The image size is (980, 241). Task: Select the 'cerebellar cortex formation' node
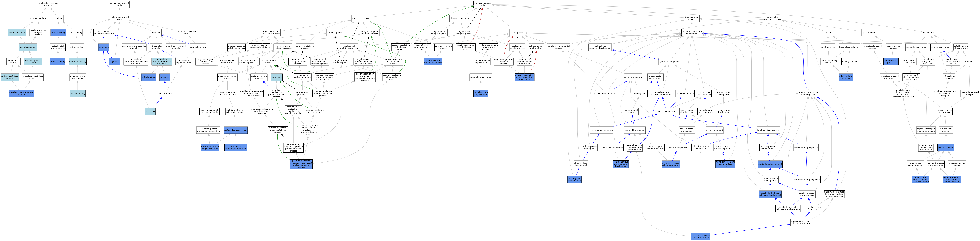[813, 209]
